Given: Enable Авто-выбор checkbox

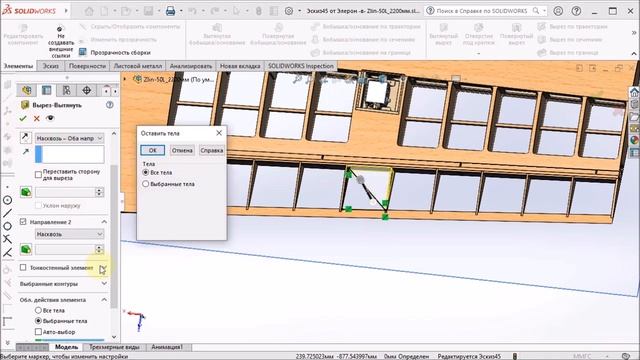Looking at the screenshot, I should pyautogui.click(x=38, y=332).
